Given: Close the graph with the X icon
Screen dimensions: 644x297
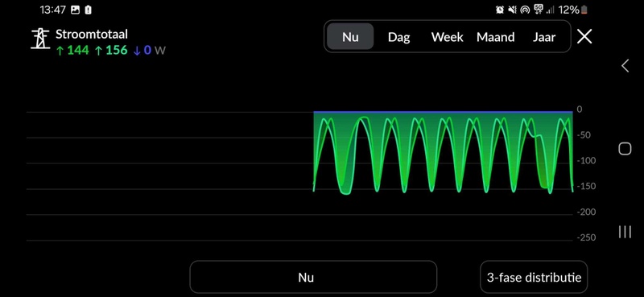Looking at the screenshot, I should click(584, 36).
